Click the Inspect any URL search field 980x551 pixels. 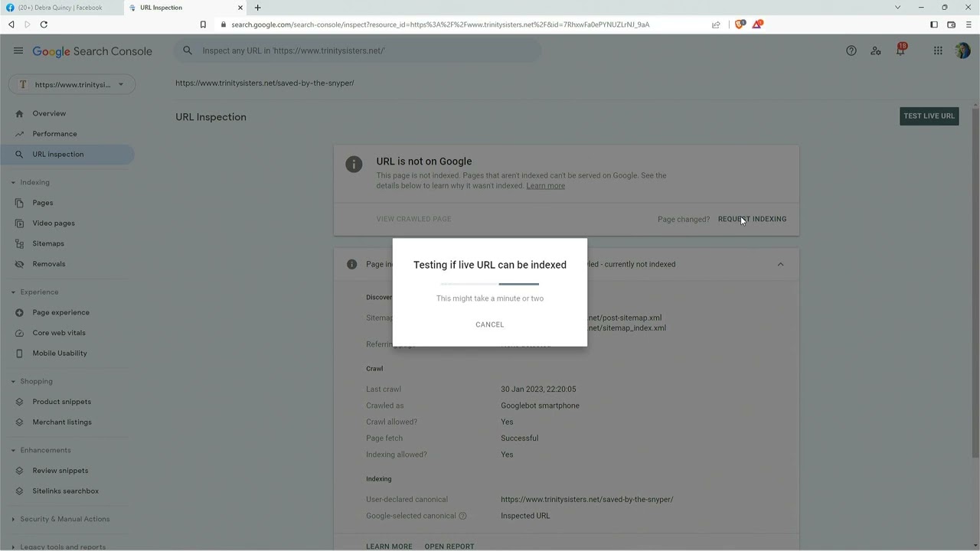[358, 51]
